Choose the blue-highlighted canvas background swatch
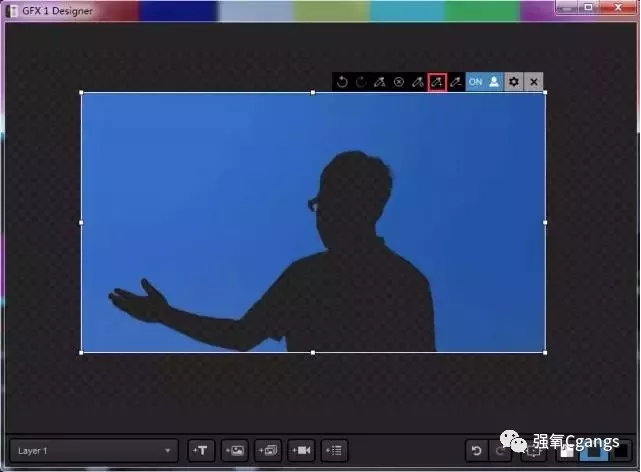This screenshot has width=641, height=472. click(594, 452)
